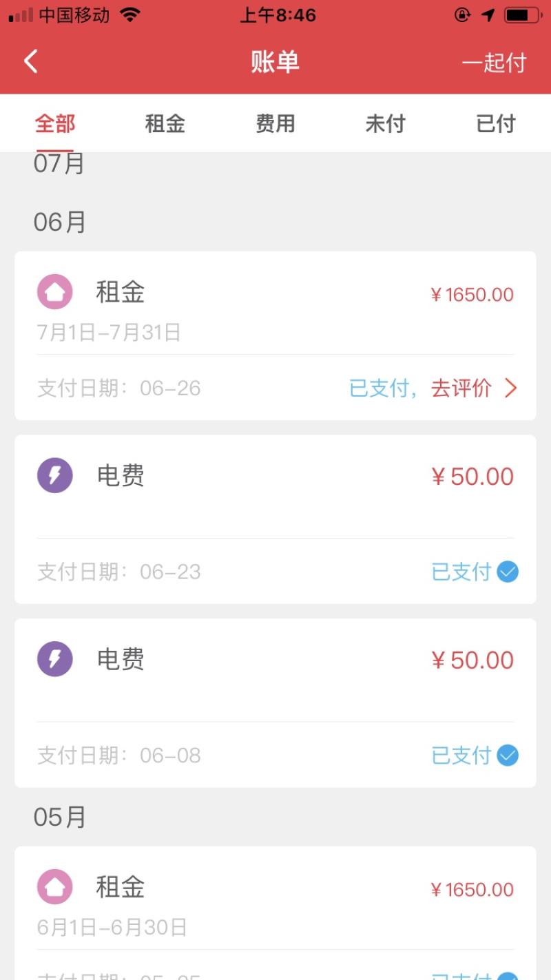Tap the 06月 section header

coord(60,222)
